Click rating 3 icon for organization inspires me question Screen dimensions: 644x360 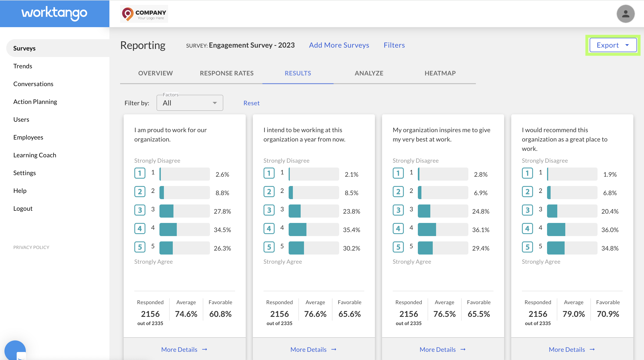coord(398,210)
